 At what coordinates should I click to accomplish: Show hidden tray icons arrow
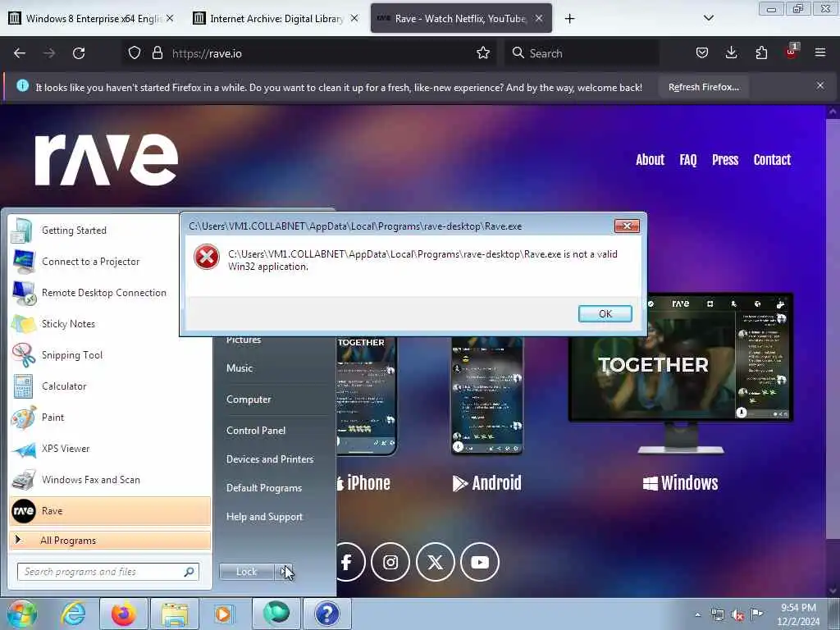point(697,614)
